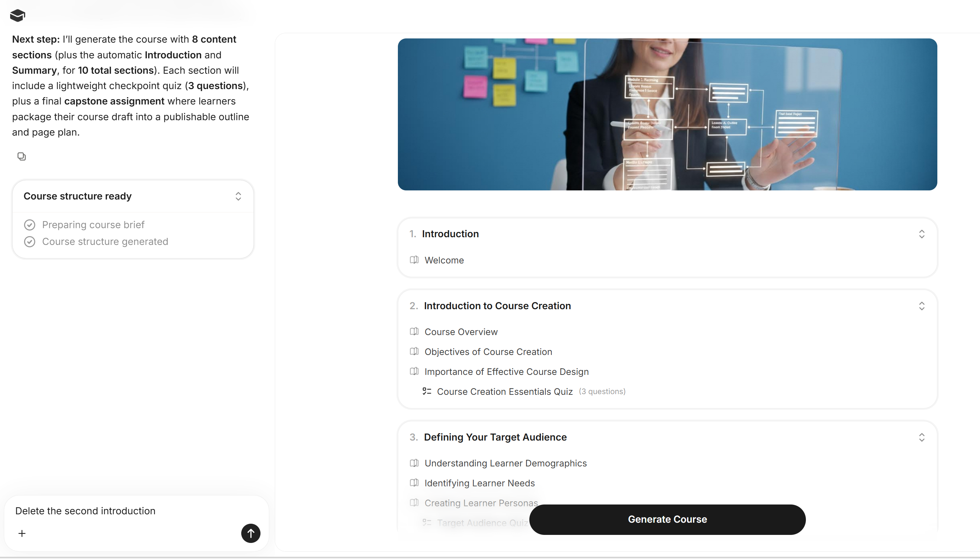The width and height of the screenshot is (980, 559).
Task: Collapse section 1 Introduction
Action: click(x=921, y=234)
